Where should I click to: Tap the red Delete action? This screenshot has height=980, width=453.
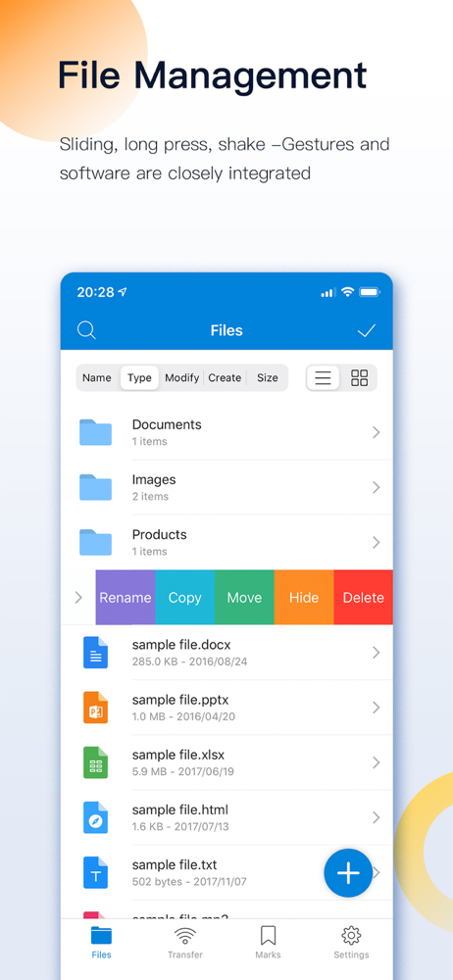coord(364,598)
